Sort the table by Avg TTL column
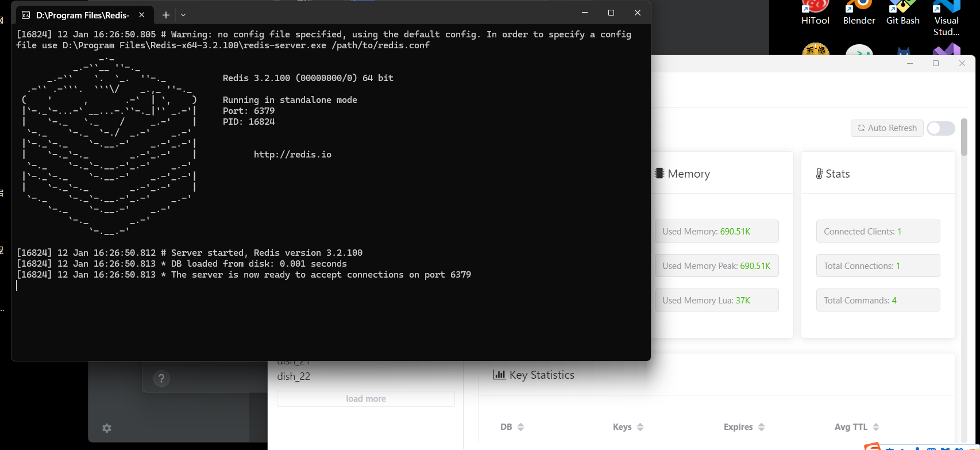The width and height of the screenshot is (980, 450). [857, 427]
